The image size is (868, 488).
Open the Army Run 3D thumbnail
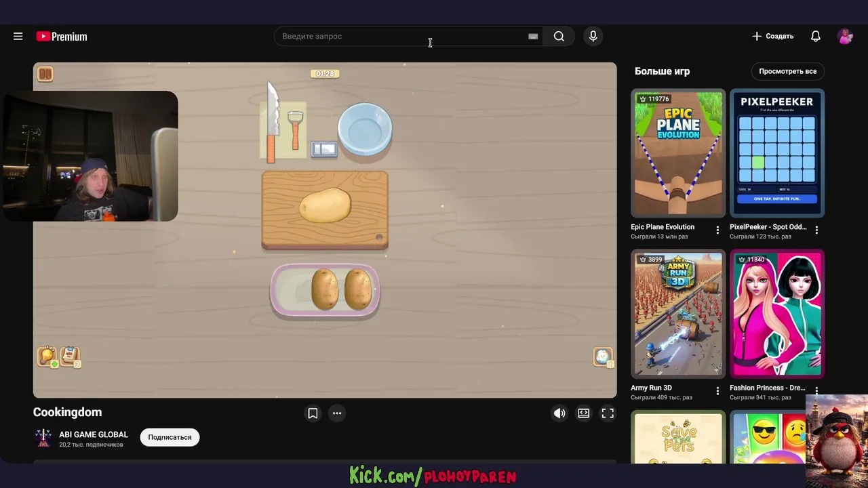pos(678,314)
